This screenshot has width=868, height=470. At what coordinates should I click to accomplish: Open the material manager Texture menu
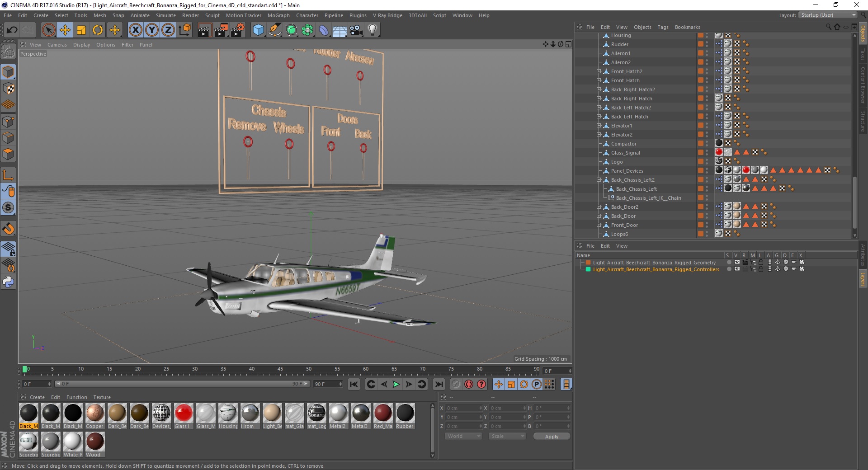click(x=102, y=397)
